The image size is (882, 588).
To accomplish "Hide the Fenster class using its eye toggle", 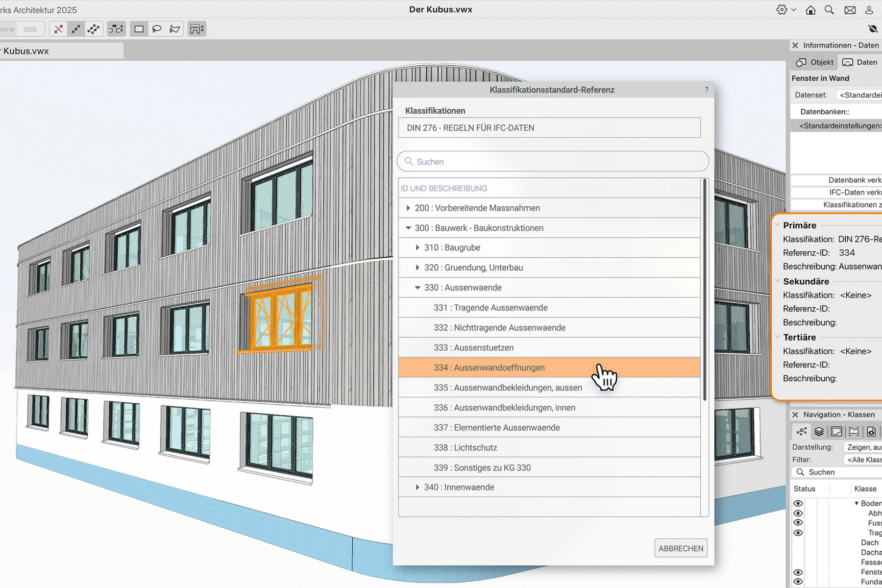I will click(x=798, y=571).
